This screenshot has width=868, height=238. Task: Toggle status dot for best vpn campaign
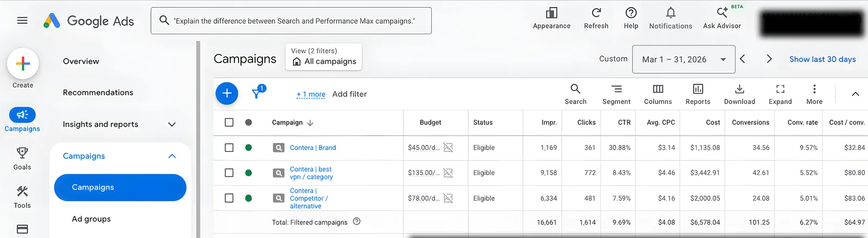click(248, 173)
